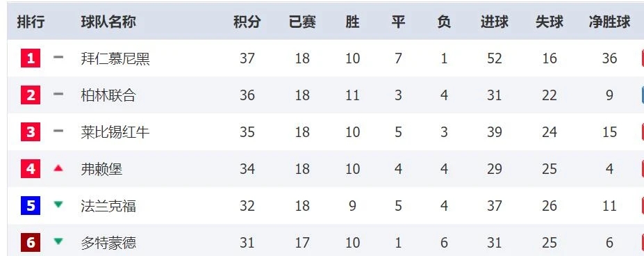The width and height of the screenshot is (644, 256).
Task: Click the red rank 4 badge
Action: coord(31,169)
